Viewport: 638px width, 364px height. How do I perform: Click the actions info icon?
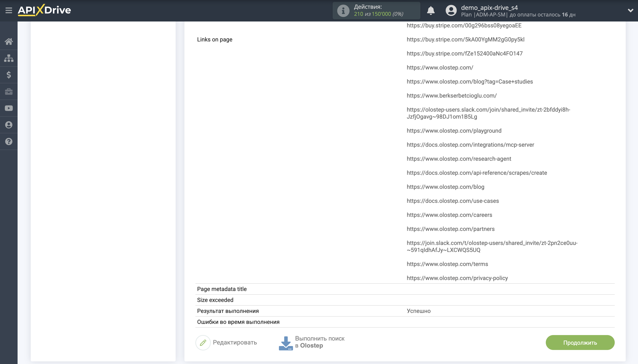click(x=343, y=11)
